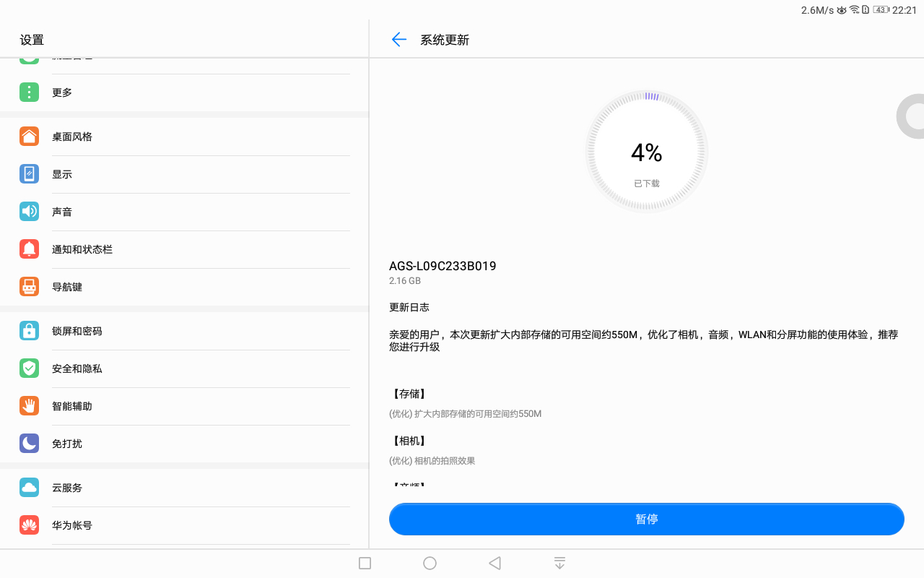Tap the 系统更新 page title
924x578 pixels.
(x=445, y=40)
